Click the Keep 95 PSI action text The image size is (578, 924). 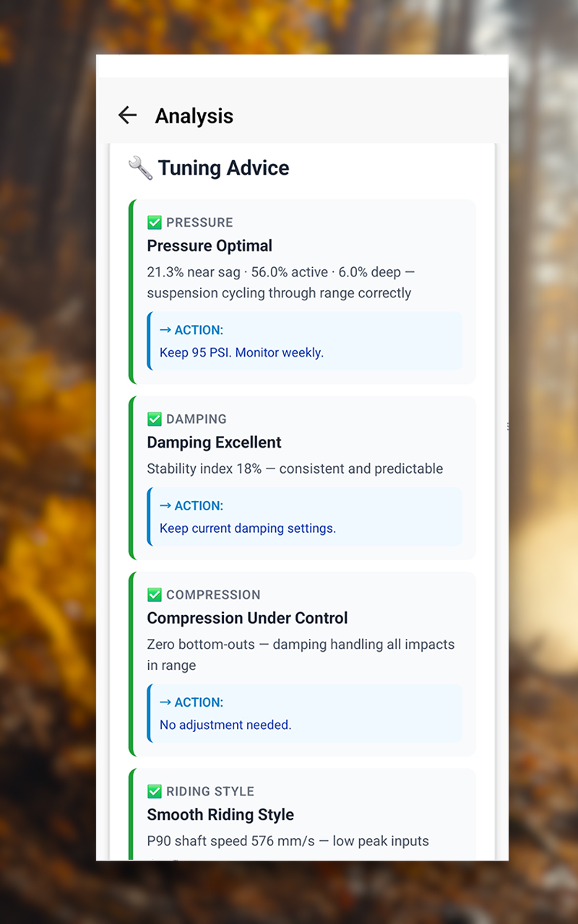pos(241,353)
